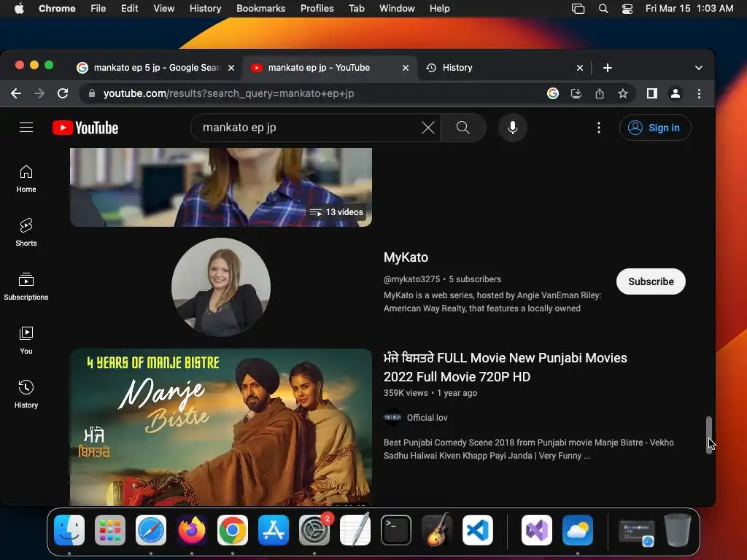Open macOS Control Center
The height and width of the screenshot is (560, 747).
coord(627,8)
